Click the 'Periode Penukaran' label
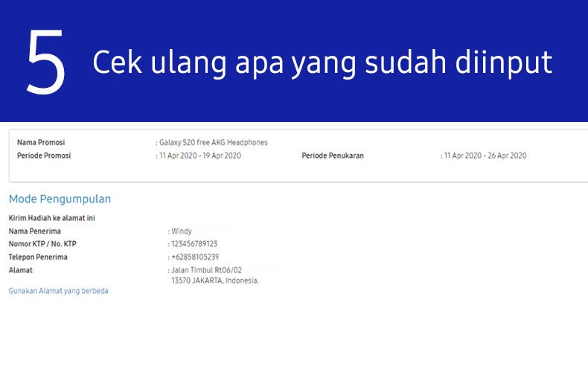 (x=333, y=156)
